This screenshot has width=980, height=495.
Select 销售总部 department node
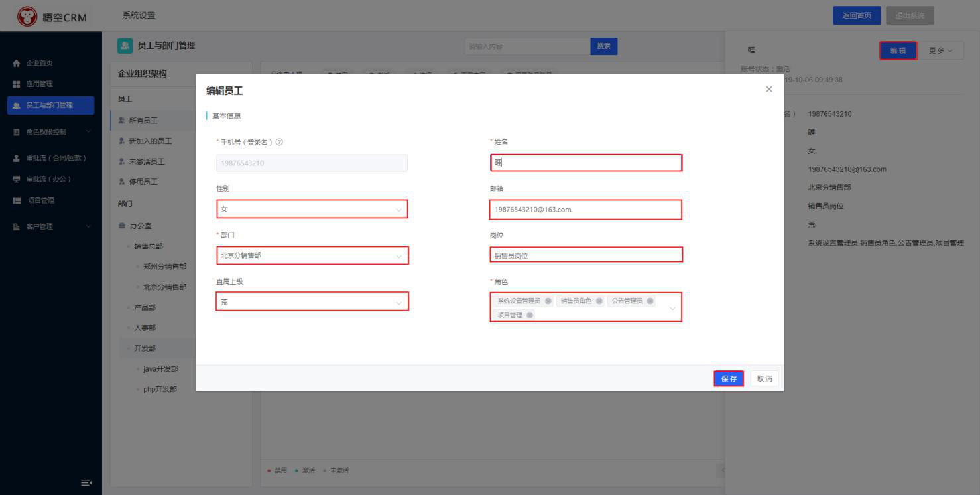pyautogui.click(x=149, y=246)
